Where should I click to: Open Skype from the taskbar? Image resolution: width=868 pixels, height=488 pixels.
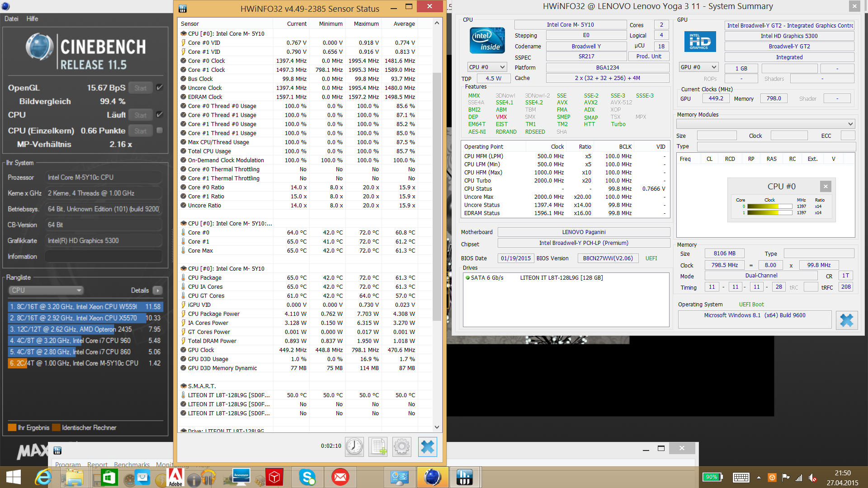click(307, 477)
